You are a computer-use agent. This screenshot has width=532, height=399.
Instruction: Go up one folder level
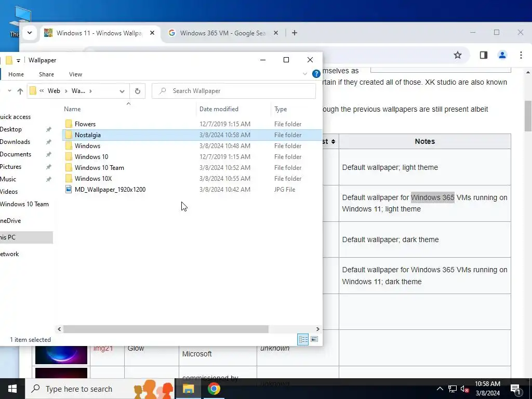tap(20, 91)
